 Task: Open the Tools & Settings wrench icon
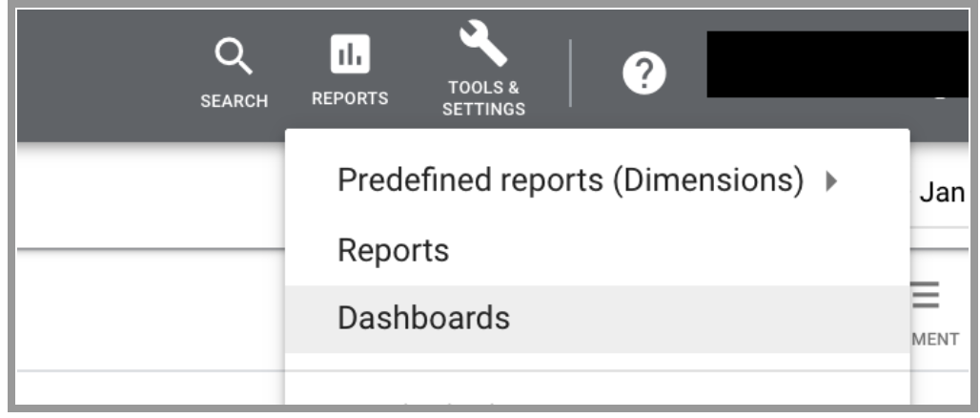483,43
